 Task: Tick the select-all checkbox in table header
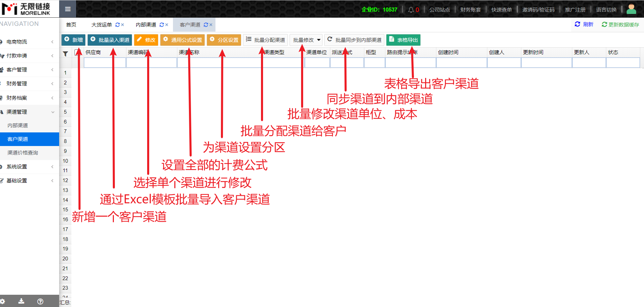(77, 52)
